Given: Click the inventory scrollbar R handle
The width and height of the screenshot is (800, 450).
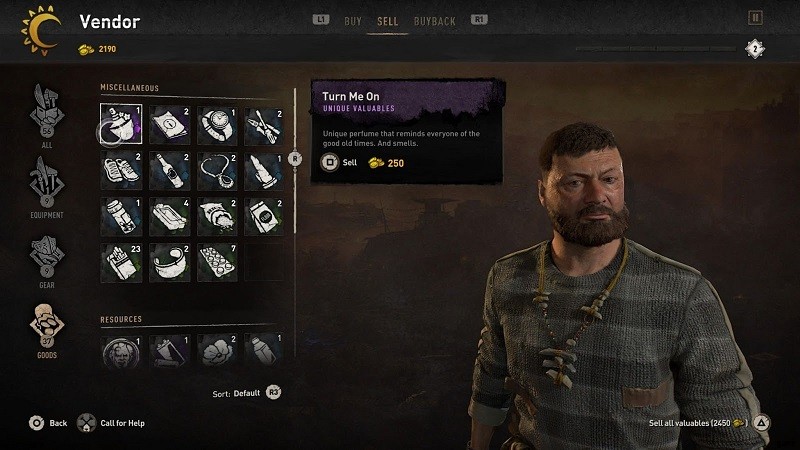Looking at the screenshot, I should point(295,159).
